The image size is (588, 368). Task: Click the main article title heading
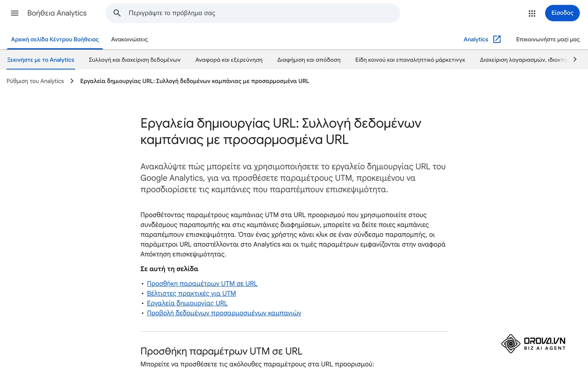point(281,131)
